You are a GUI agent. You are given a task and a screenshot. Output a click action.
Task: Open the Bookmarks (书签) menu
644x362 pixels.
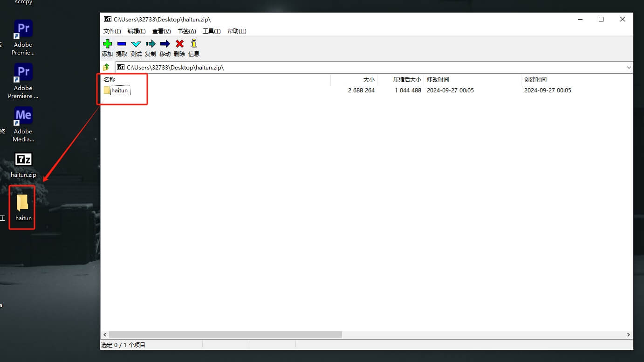tap(186, 31)
